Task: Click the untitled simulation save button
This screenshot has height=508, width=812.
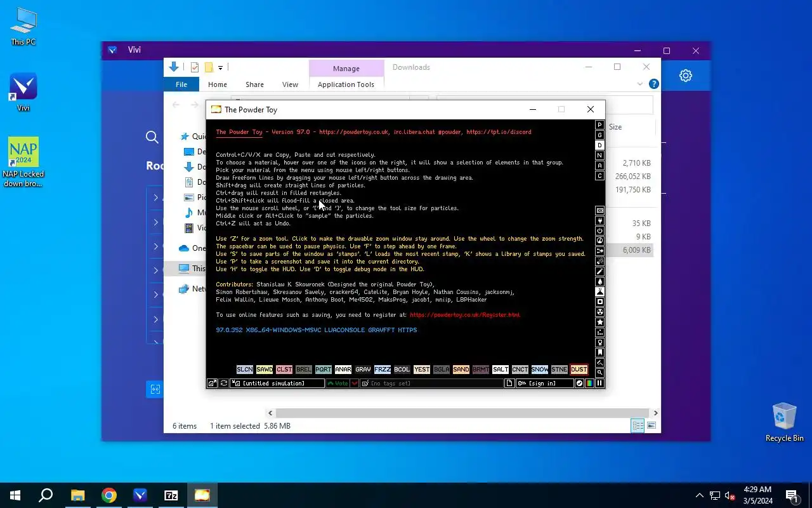Action: [x=277, y=384]
